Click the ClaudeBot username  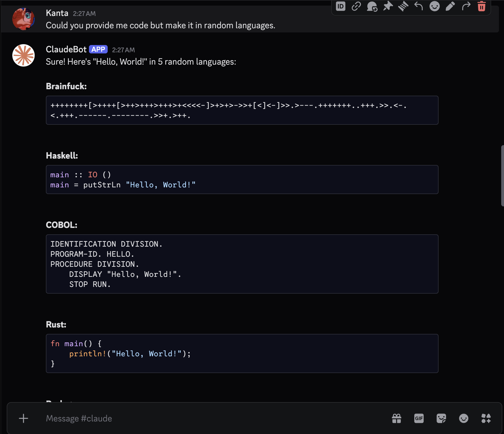click(x=66, y=49)
